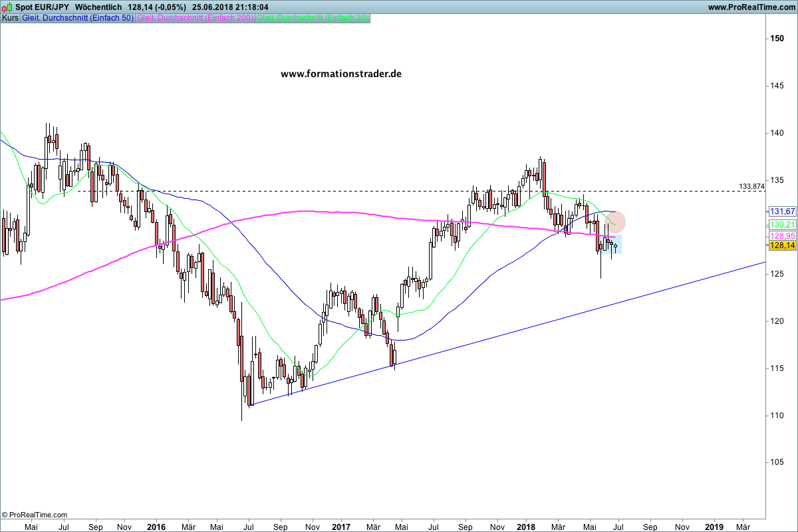Click the 2019 label on time axis
Screen dimensions: 798x532
click(x=714, y=527)
